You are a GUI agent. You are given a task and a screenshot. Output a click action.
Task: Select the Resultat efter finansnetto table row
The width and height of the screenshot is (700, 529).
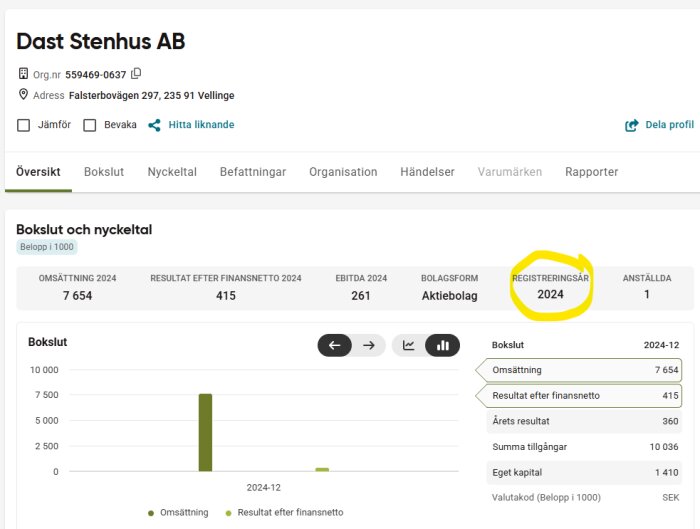579,396
